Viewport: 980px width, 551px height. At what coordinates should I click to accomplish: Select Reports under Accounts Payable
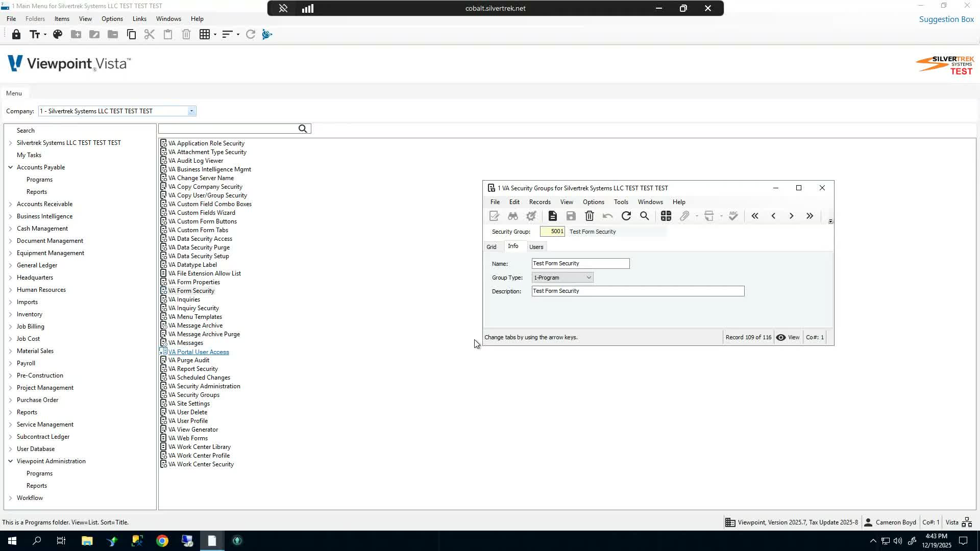(37, 192)
